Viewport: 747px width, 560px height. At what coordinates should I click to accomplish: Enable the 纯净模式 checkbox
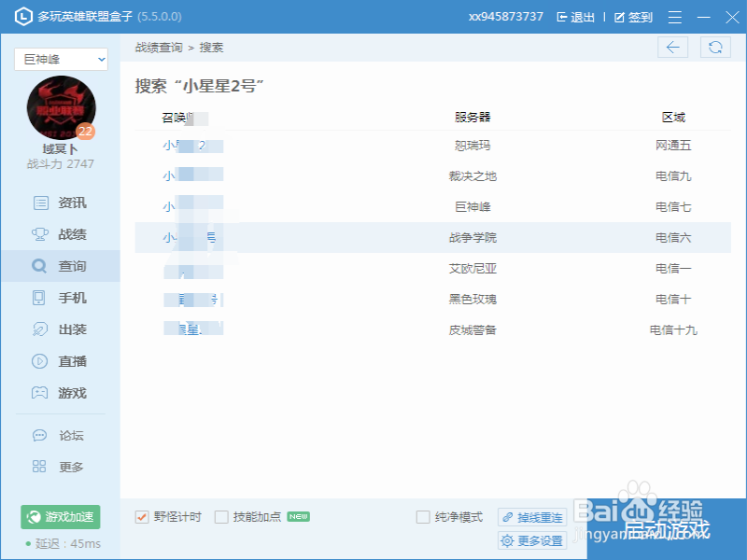click(x=423, y=517)
